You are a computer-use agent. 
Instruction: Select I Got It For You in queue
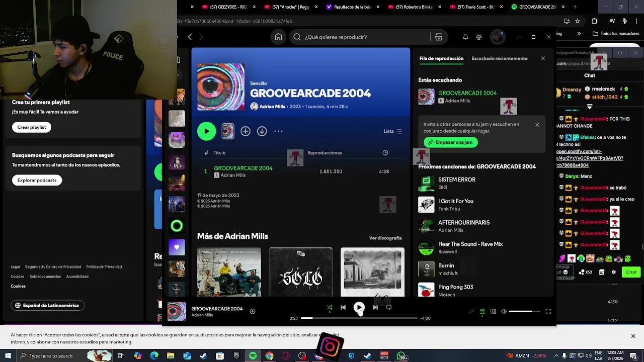pos(481,205)
